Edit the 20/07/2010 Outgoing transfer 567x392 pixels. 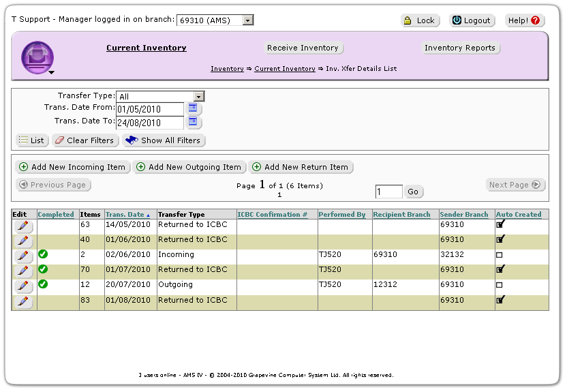23,286
